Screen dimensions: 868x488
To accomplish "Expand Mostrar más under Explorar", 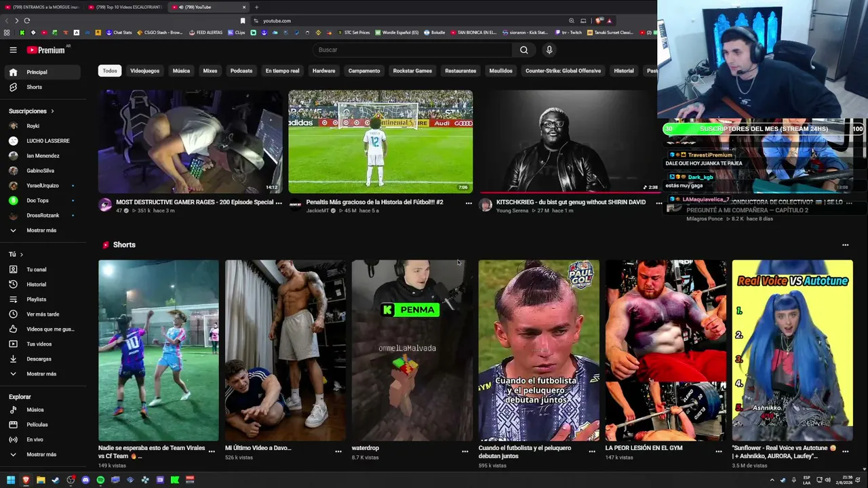I will 43,455.
